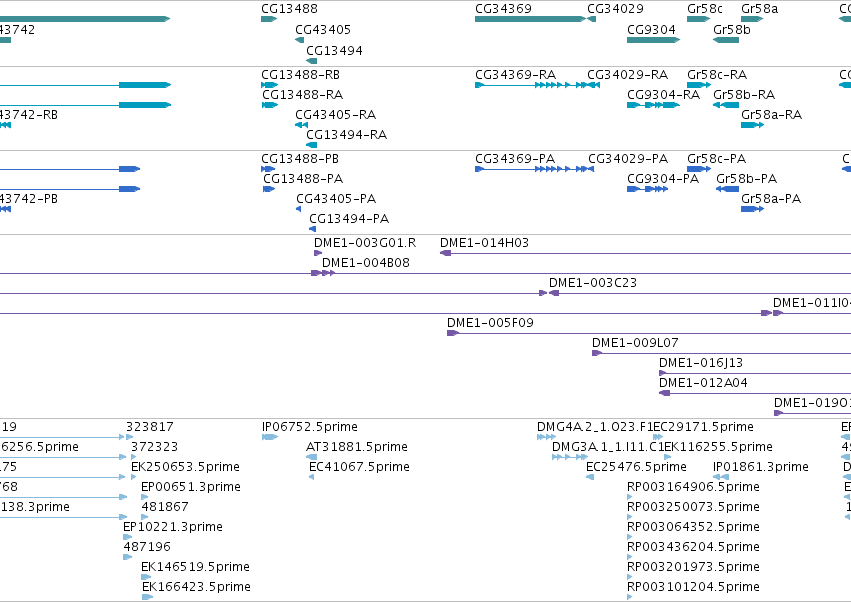Click EST feature 323817
The width and height of the screenshot is (851, 602).
[150, 427]
